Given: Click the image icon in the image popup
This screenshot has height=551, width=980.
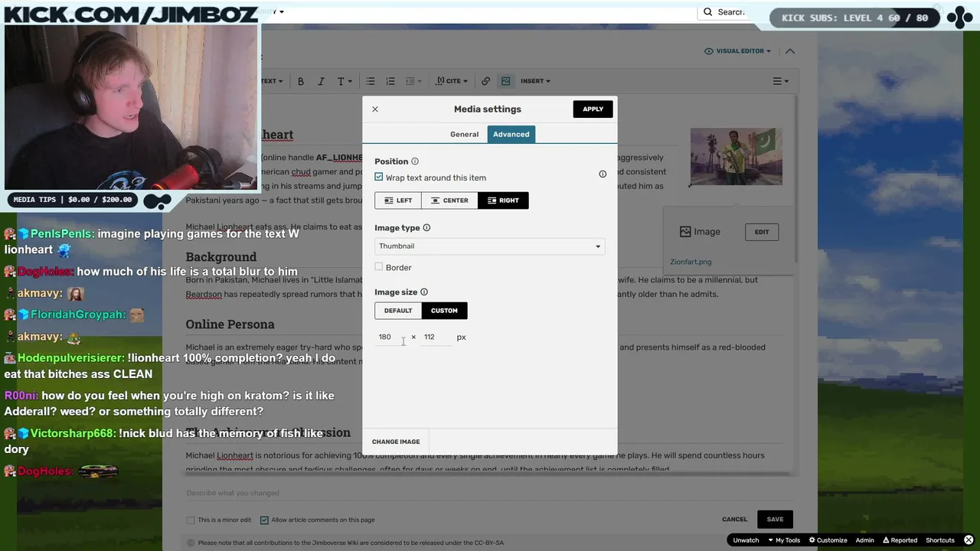Looking at the screenshot, I should (x=685, y=232).
